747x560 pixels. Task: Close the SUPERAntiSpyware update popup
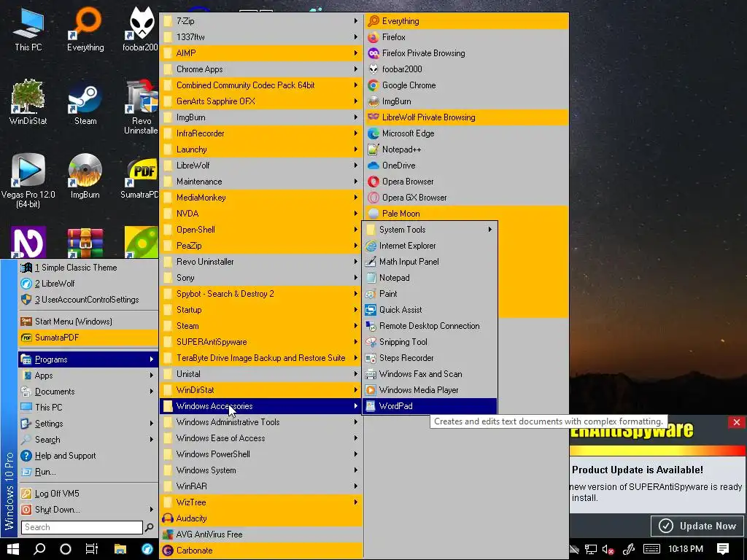click(736, 422)
